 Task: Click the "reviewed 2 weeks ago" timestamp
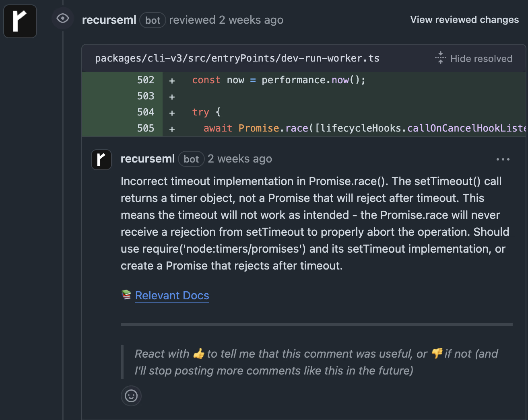(251, 20)
